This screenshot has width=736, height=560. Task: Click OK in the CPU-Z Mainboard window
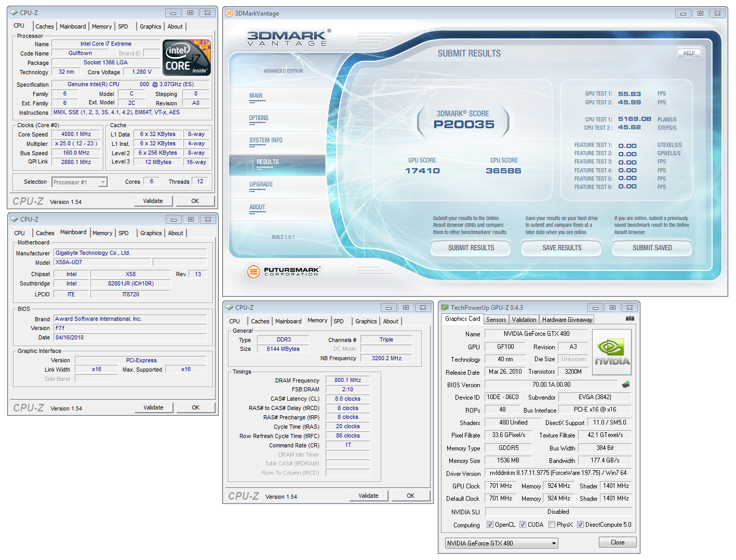196,407
